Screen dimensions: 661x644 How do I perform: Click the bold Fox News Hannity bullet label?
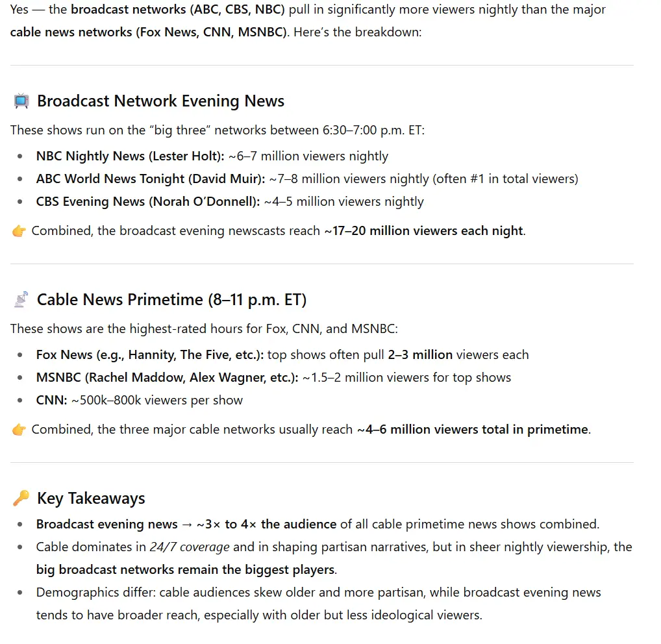point(150,355)
